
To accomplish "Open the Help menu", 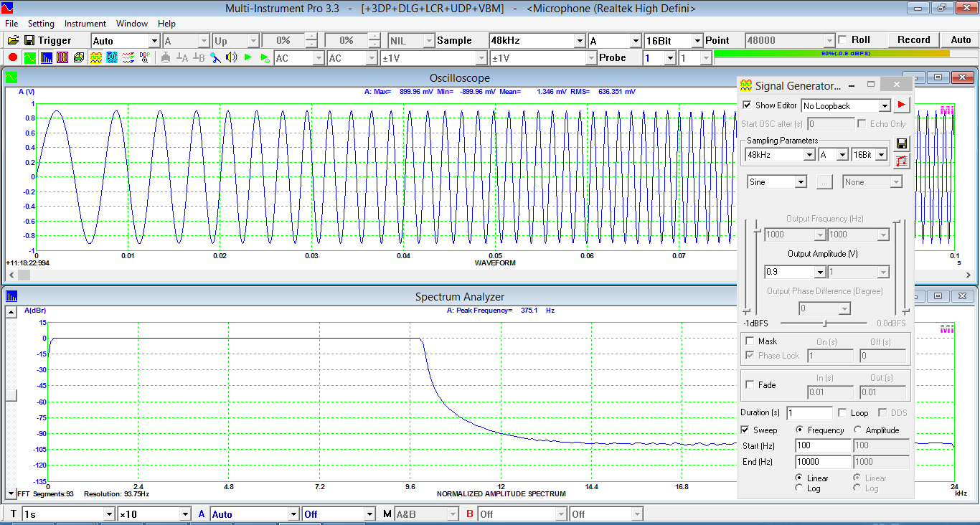I will tap(166, 24).
